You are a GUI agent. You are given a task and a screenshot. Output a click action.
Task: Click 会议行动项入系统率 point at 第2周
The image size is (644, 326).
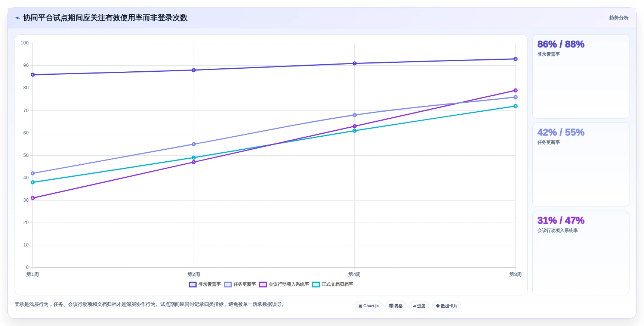(194, 162)
